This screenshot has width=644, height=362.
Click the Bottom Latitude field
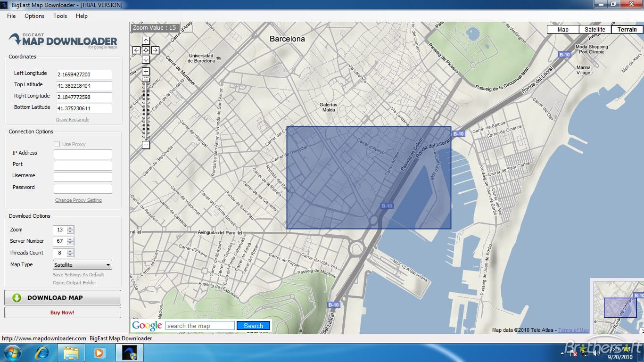point(83,108)
